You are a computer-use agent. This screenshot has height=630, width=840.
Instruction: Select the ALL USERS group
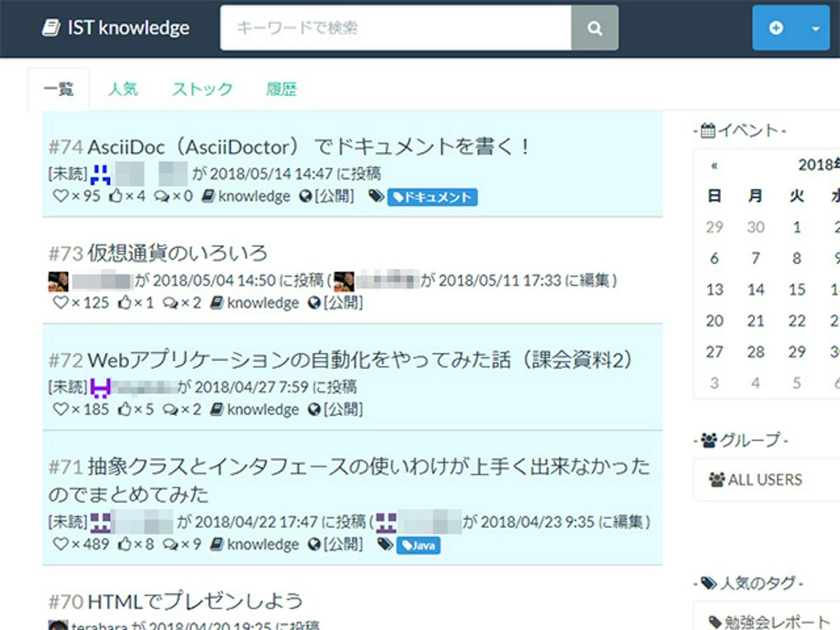(756, 480)
